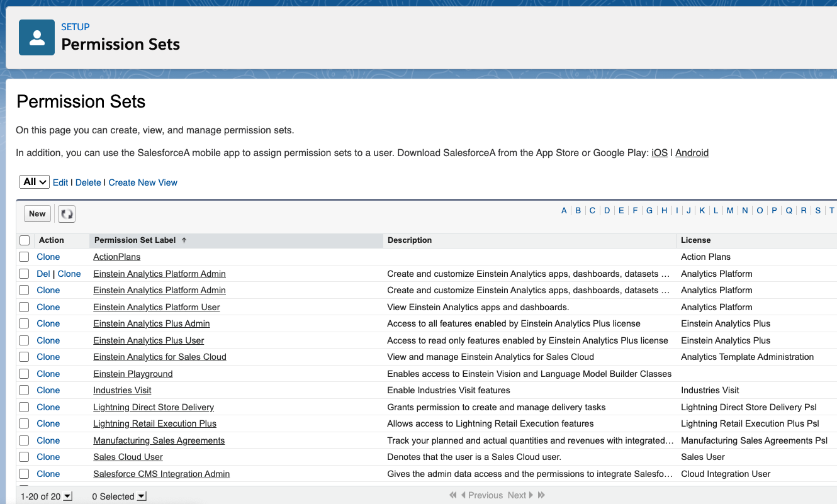
Task: Click the last page double-arrow icon
Action: [x=541, y=495]
